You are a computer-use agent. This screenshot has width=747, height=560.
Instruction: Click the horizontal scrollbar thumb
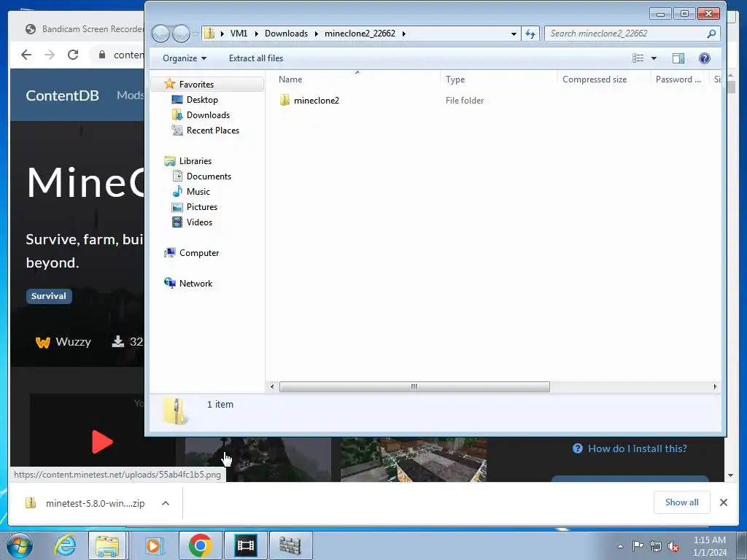click(414, 386)
